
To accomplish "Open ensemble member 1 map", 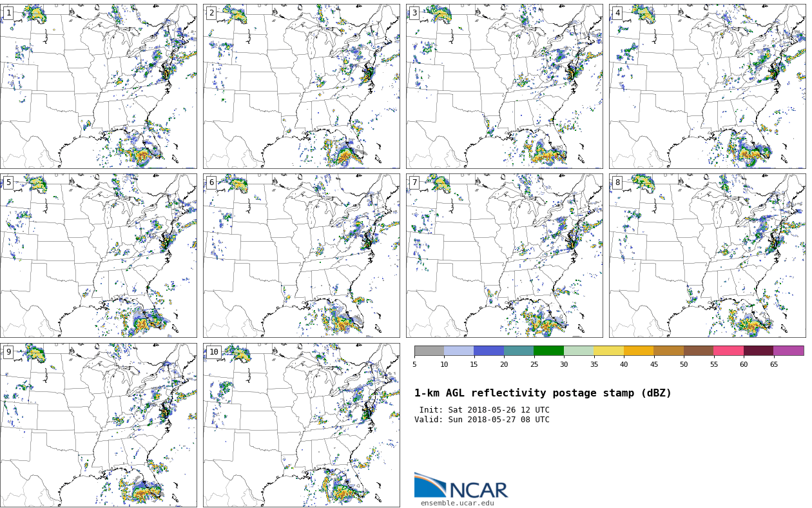I will pyautogui.click(x=98, y=86).
